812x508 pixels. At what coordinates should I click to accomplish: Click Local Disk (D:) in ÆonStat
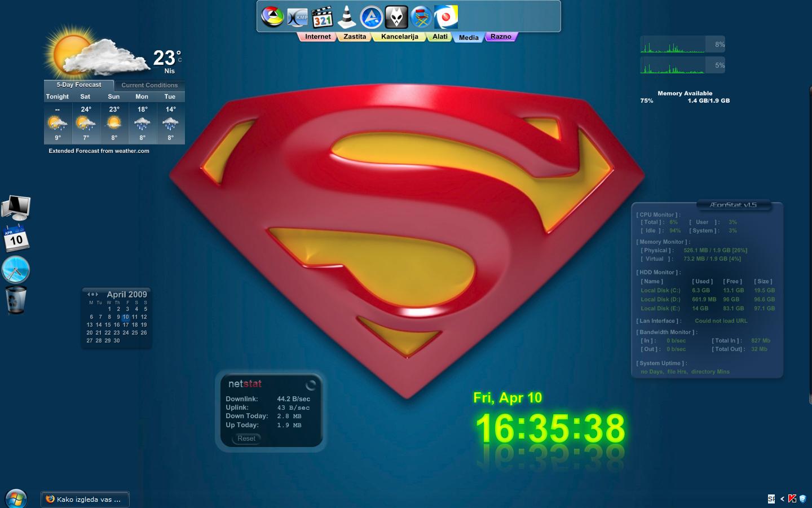pos(660,300)
